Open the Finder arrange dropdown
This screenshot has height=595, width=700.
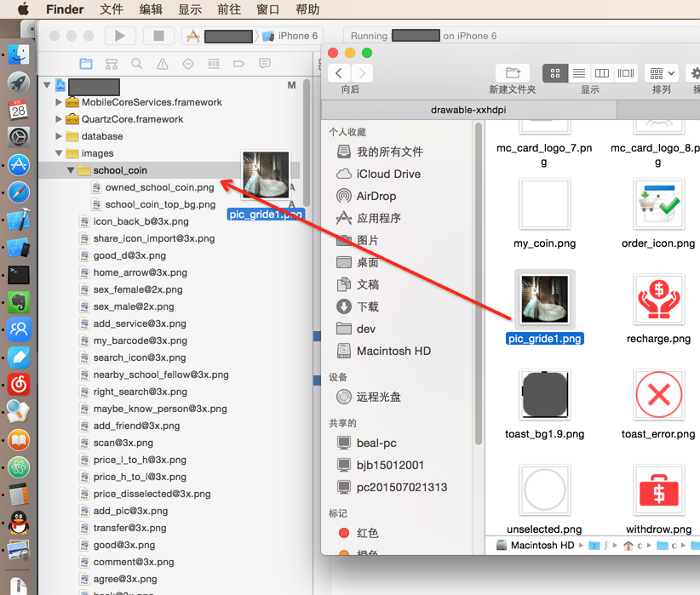(662, 73)
